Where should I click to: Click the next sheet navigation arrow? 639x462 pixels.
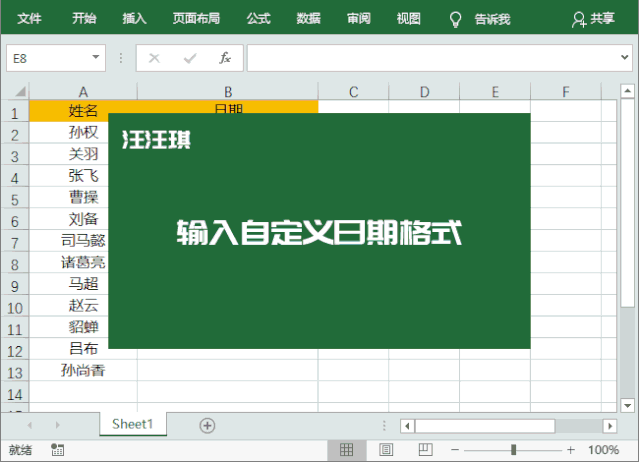pyautogui.click(x=57, y=425)
